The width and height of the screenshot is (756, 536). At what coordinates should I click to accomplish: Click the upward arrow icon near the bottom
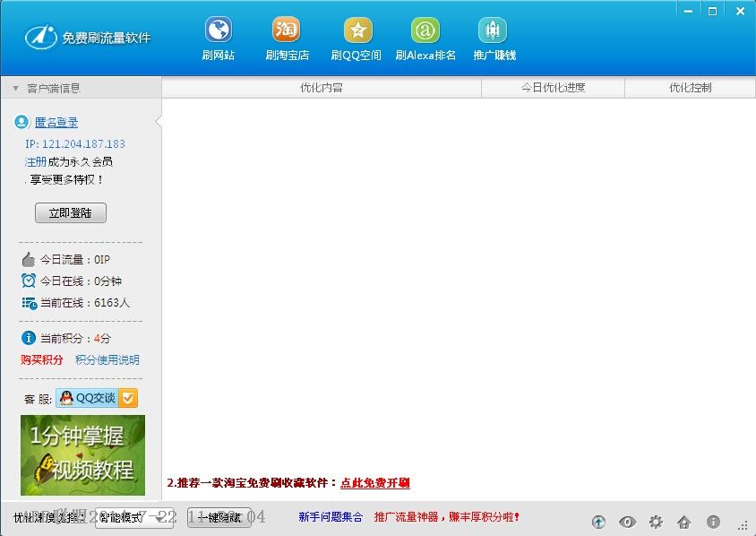(597, 521)
